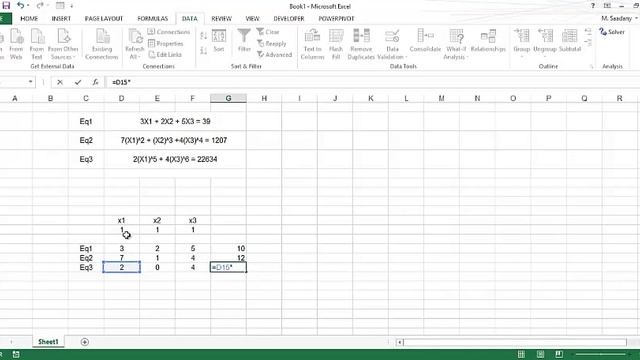The image size is (640, 360).
Task: Open Relationships manager
Action: click(x=488, y=40)
